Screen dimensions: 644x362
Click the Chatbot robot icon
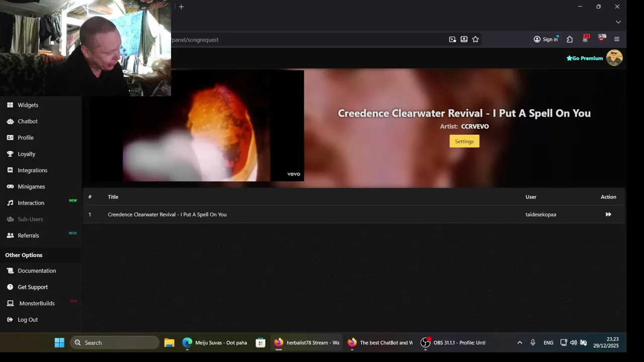(x=10, y=121)
